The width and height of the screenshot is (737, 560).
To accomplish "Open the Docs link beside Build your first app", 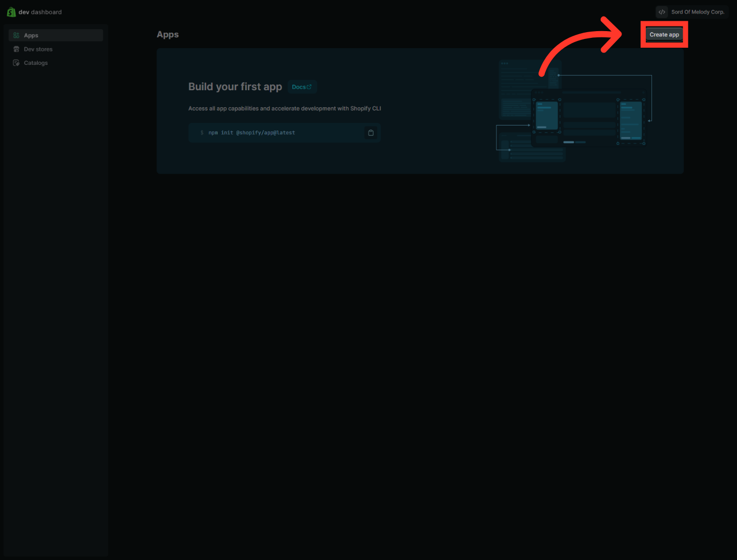I will [x=302, y=87].
